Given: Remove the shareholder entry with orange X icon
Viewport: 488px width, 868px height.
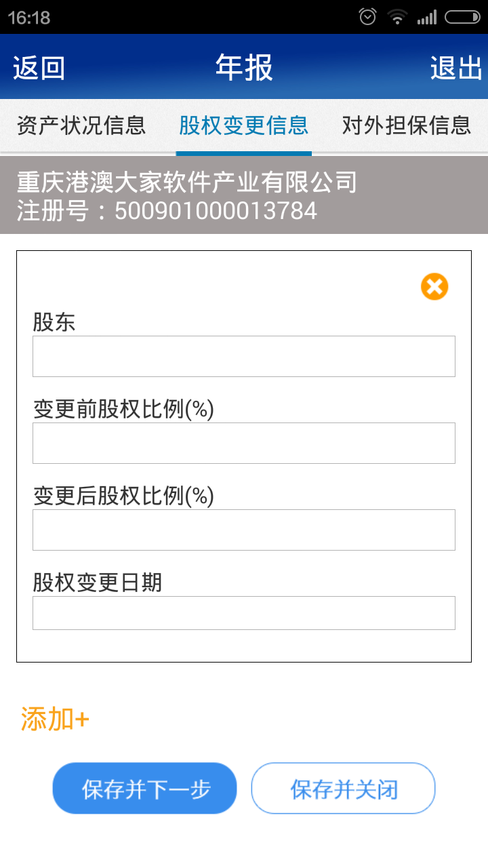Looking at the screenshot, I should 434,287.
